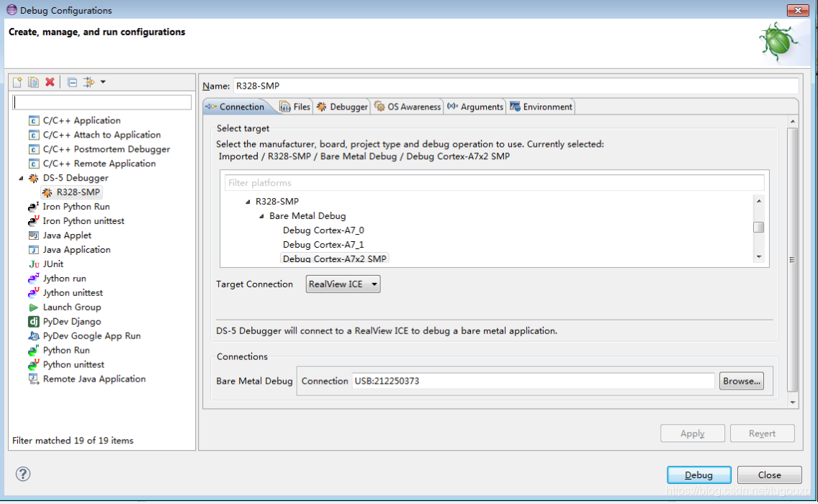The height and width of the screenshot is (504, 818).
Task: Click Connection tab scroll down arrow
Action: pyautogui.click(x=793, y=402)
